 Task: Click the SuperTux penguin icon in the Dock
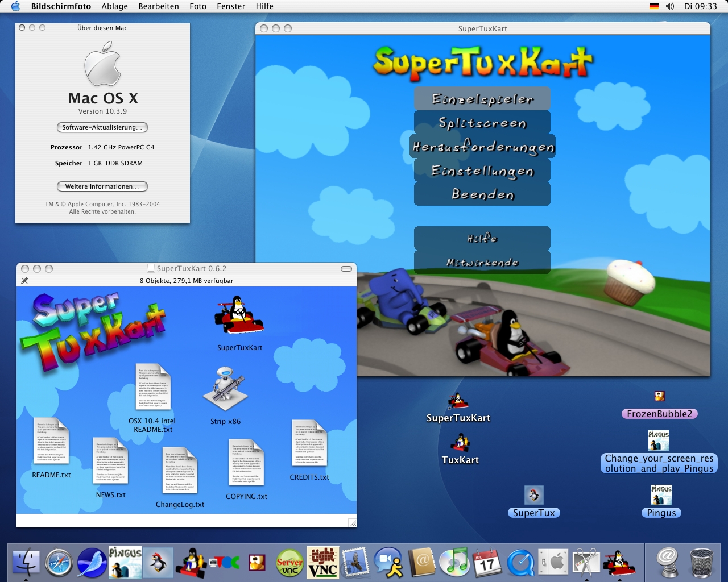(158, 563)
